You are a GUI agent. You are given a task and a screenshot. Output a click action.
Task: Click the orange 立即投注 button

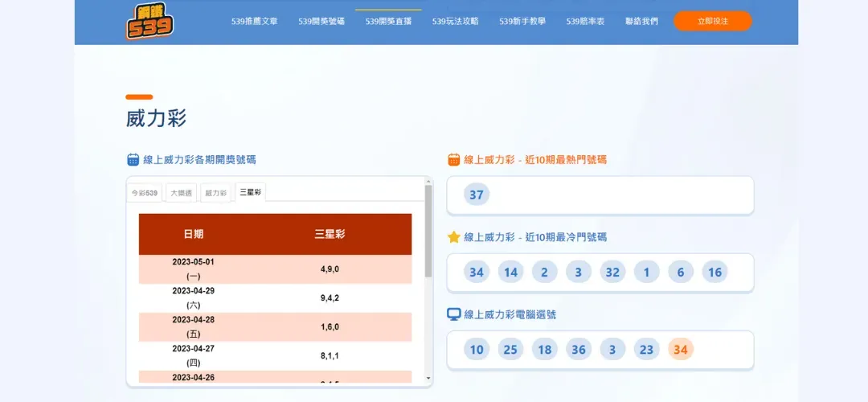712,21
